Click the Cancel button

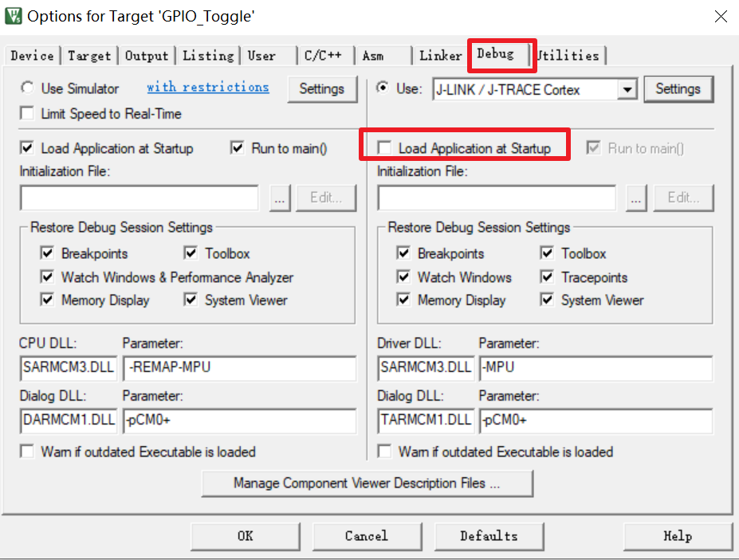[367, 536]
